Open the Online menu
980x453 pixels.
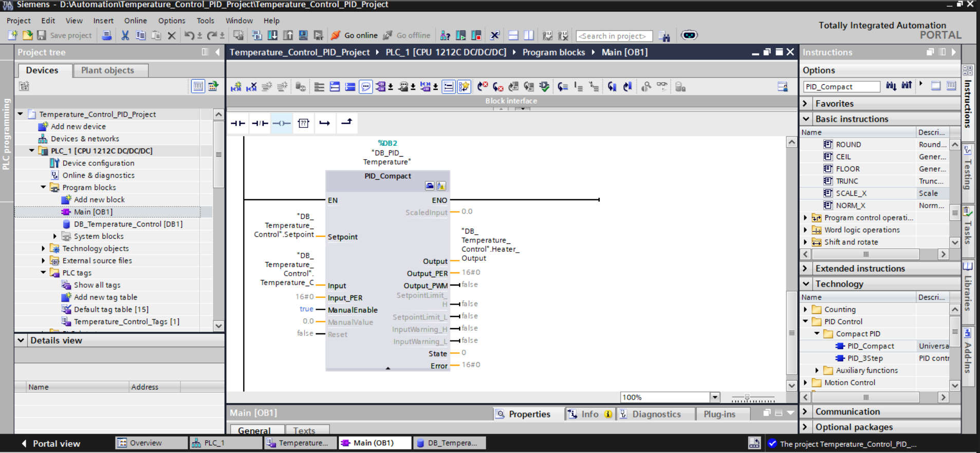pos(136,21)
